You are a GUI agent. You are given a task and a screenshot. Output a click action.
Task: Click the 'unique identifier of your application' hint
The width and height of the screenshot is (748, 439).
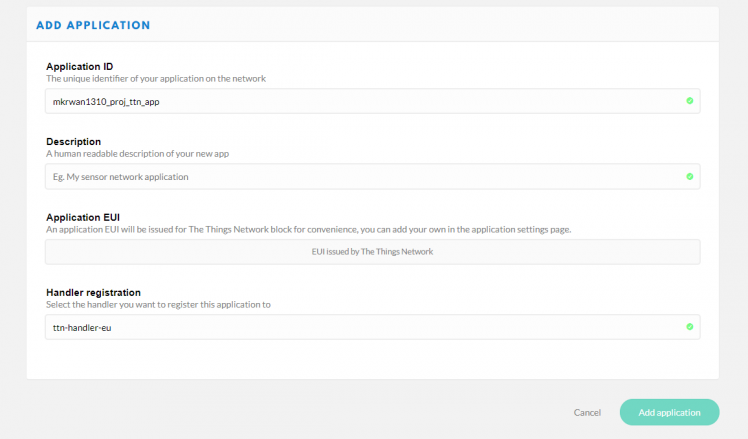tap(155, 78)
